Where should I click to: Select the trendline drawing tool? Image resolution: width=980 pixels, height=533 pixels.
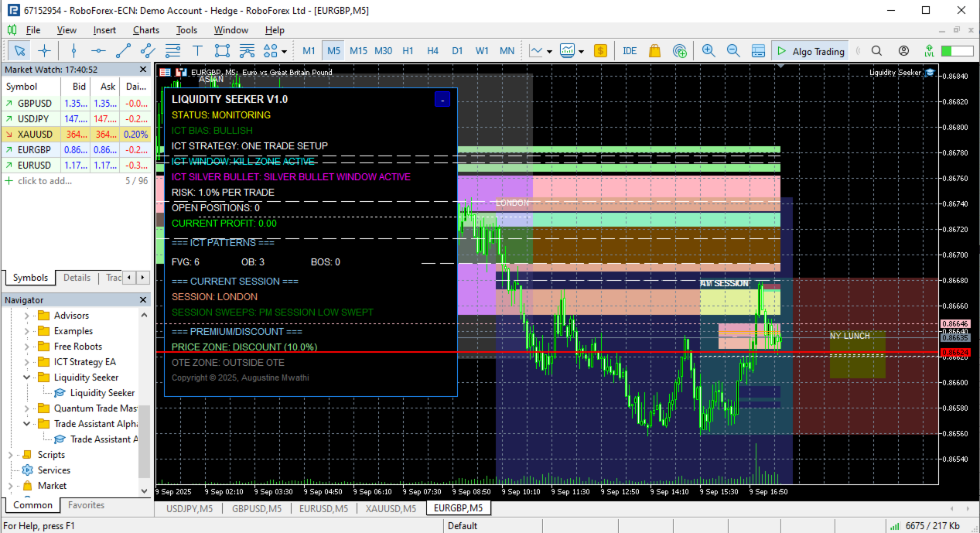click(x=123, y=51)
